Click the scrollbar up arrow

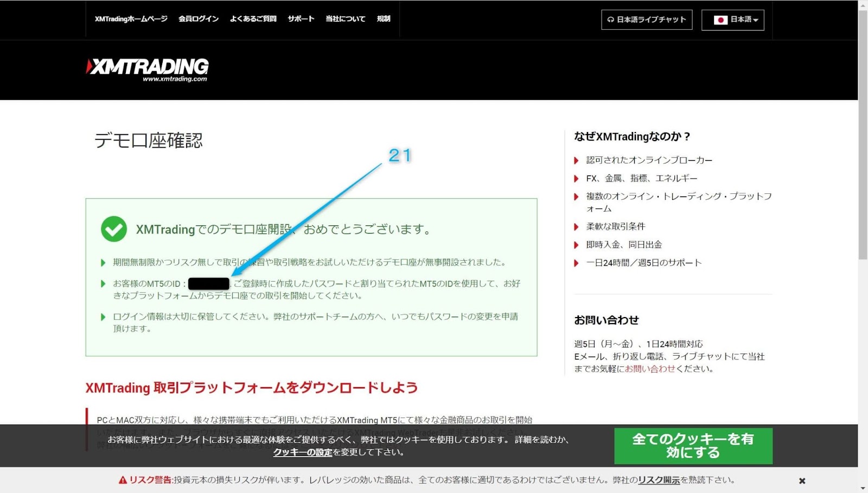(x=863, y=4)
